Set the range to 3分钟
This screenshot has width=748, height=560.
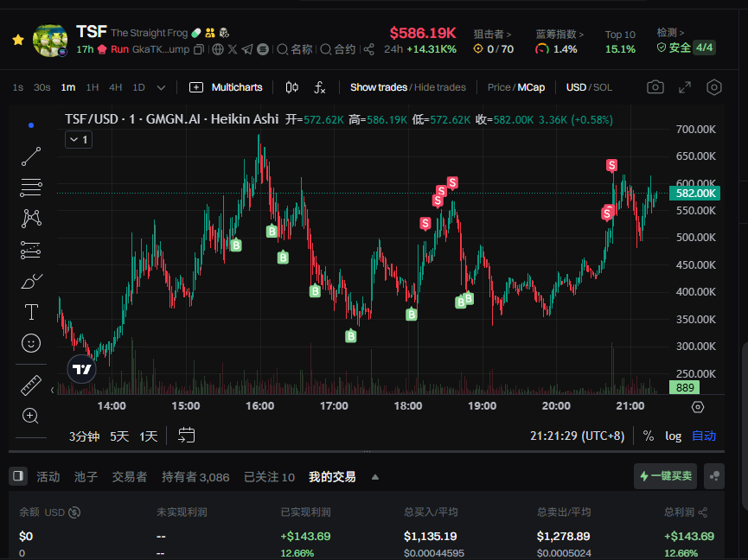(85, 436)
